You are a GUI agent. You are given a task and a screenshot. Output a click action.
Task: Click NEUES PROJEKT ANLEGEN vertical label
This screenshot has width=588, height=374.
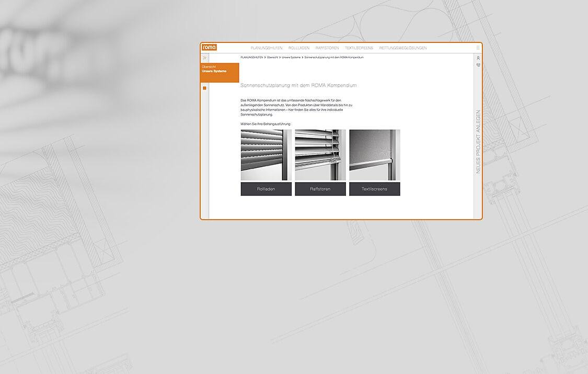point(478,142)
